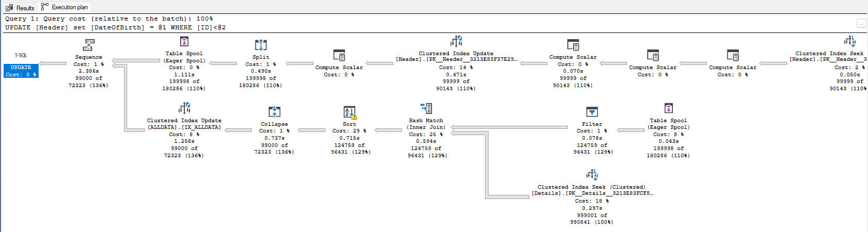This screenshot has height=232, width=868.
Task: Click the [Header].[PK__Header__3213E83F37E29 update label
Action: (x=456, y=59)
